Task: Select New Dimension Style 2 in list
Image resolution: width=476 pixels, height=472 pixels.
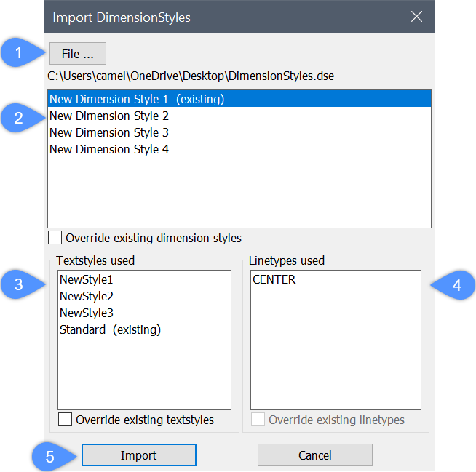Action: (x=109, y=116)
